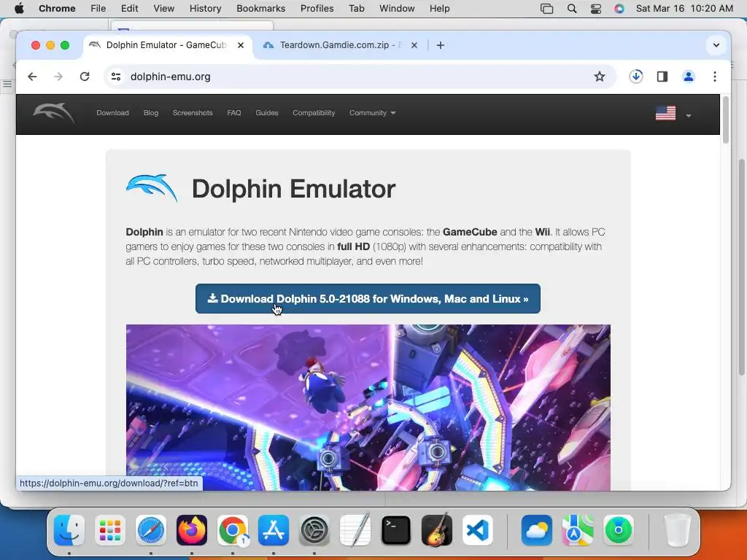Open the Screenshots navbar link

point(193,113)
